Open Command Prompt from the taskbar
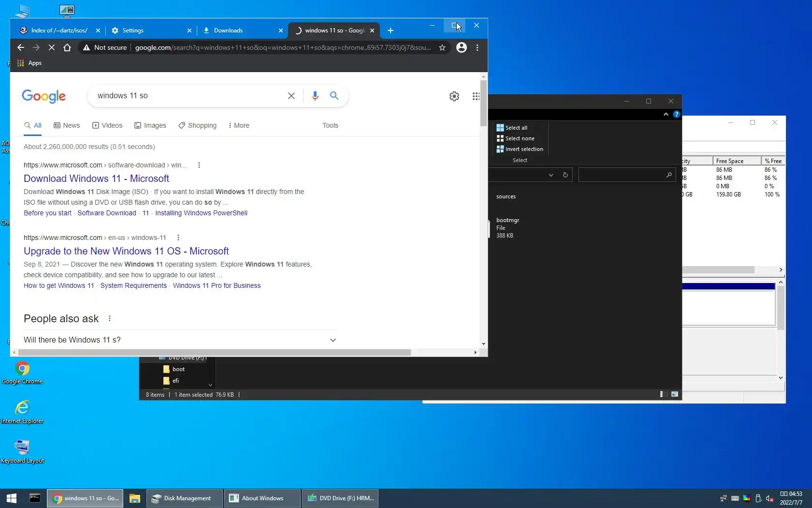 click(x=35, y=498)
